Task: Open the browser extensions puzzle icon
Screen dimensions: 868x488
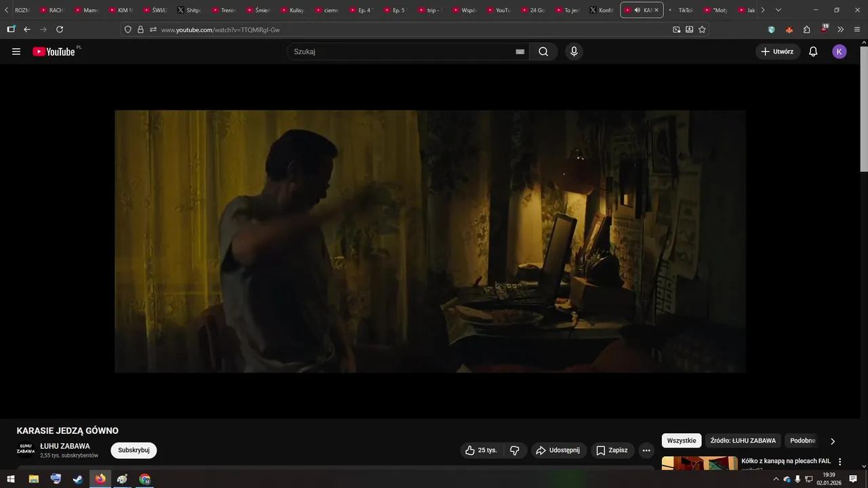Action: point(806,30)
